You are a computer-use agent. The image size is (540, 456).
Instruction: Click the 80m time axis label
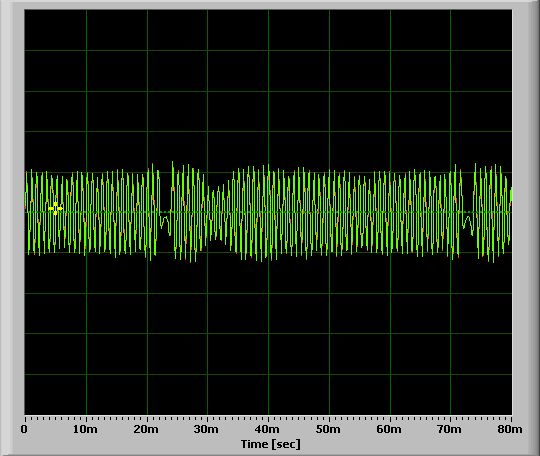tap(510, 429)
